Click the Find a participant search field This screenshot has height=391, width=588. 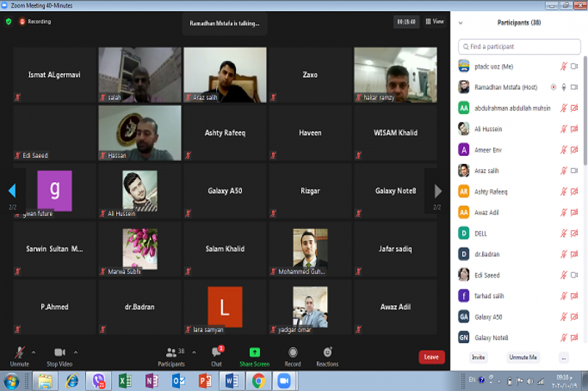519,46
